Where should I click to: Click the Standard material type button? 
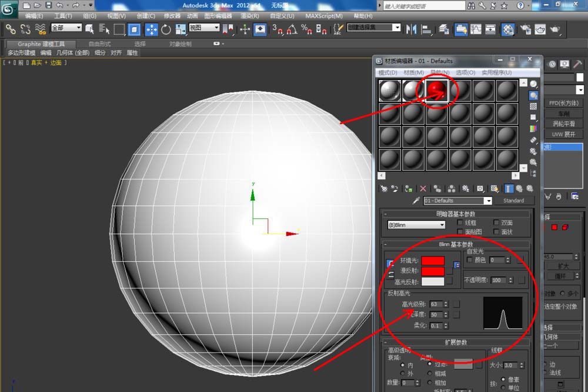coord(513,201)
